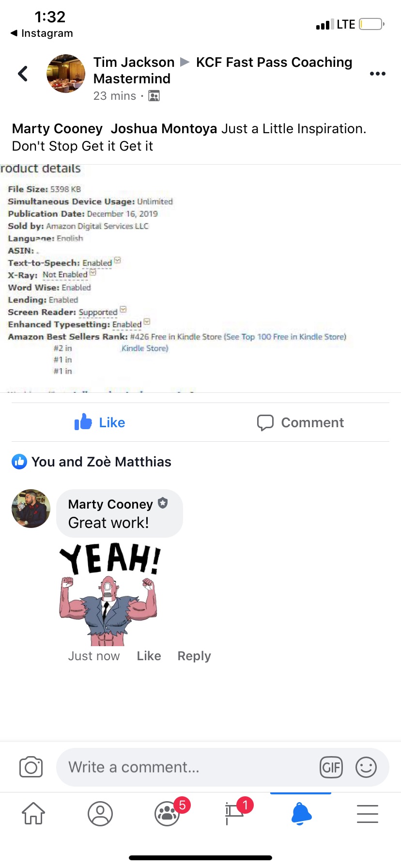Screen dimensions: 401x868
Task: Return to Instagram via status bar link
Action: [x=42, y=33]
